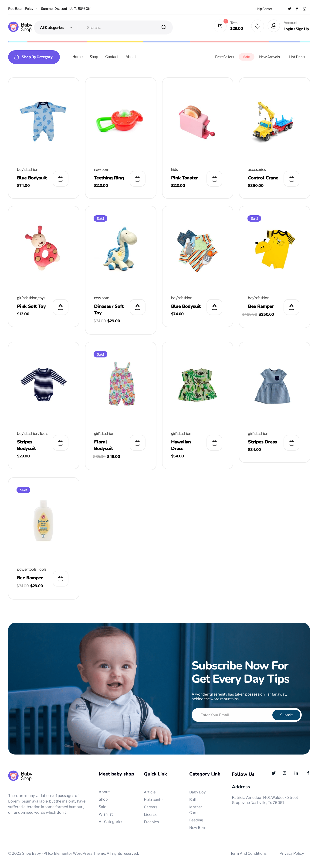
Task: Expand Free Return Policy chevron
Action: tap(36, 9)
